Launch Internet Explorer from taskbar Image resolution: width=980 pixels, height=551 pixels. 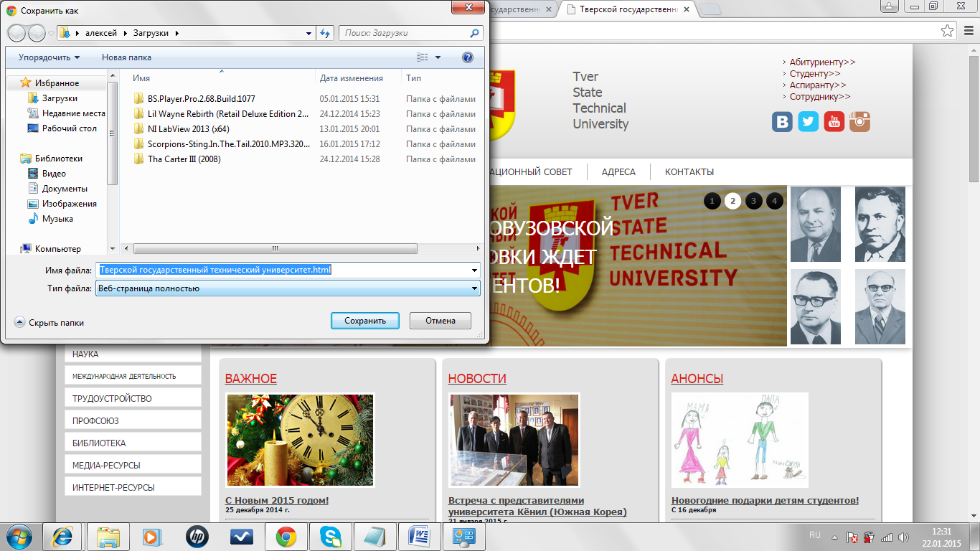[x=62, y=536]
